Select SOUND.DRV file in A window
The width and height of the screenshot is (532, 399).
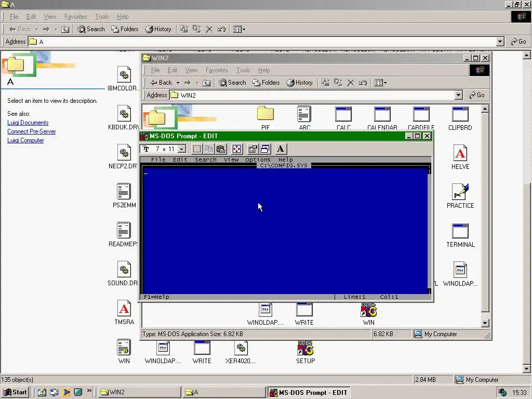(123, 273)
